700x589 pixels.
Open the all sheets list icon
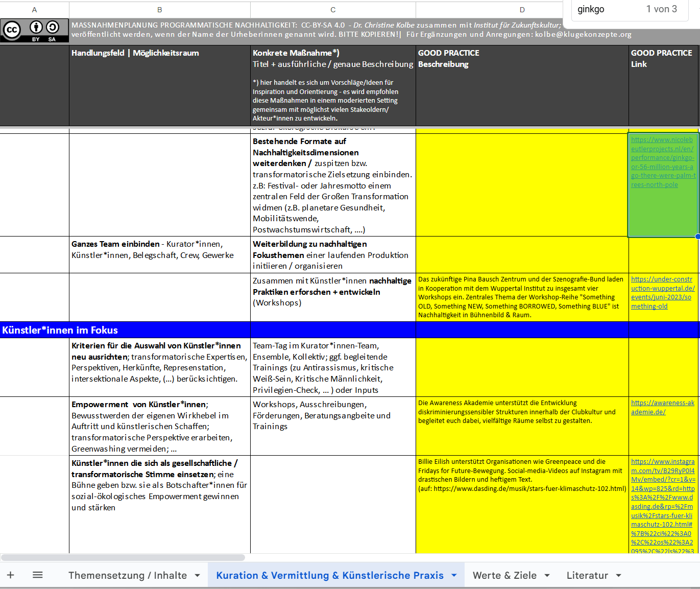click(x=37, y=575)
